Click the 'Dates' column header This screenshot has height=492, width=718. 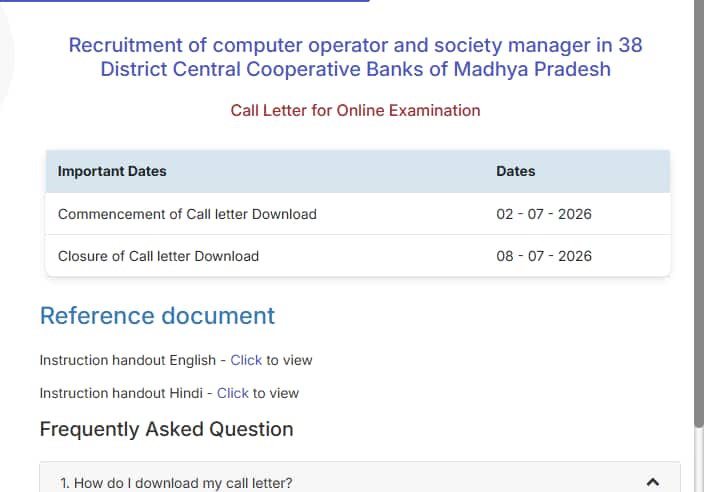click(516, 171)
